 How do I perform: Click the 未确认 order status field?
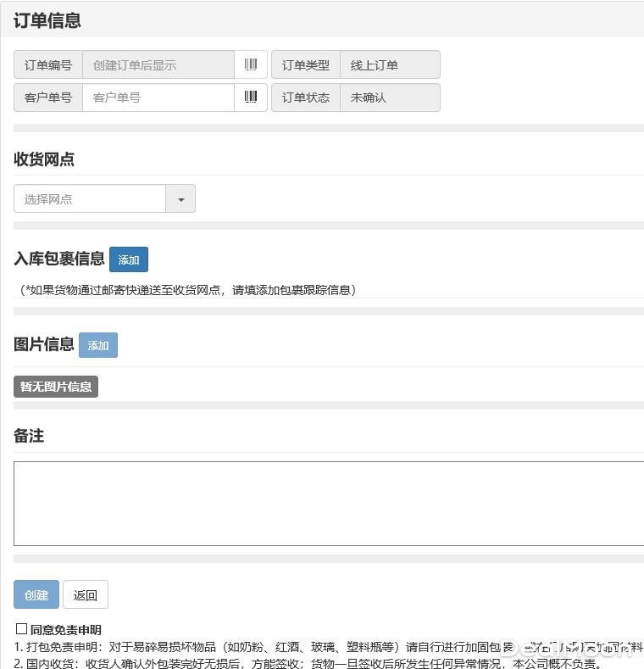click(x=390, y=98)
